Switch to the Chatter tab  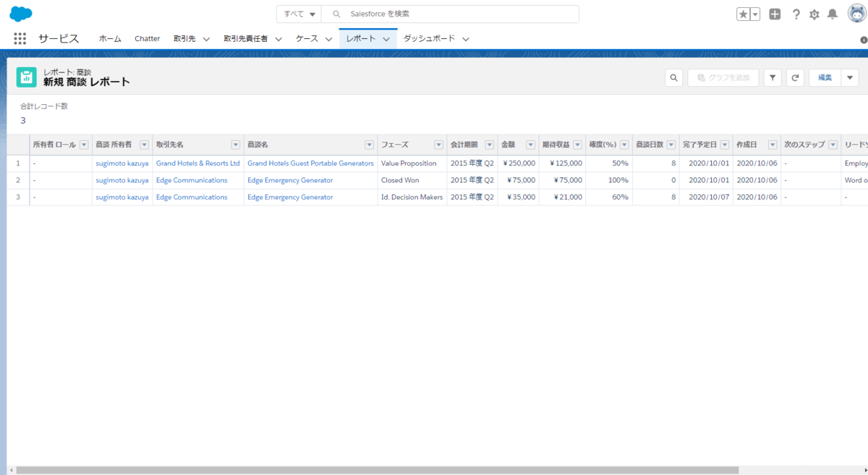pyautogui.click(x=147, y=39)
